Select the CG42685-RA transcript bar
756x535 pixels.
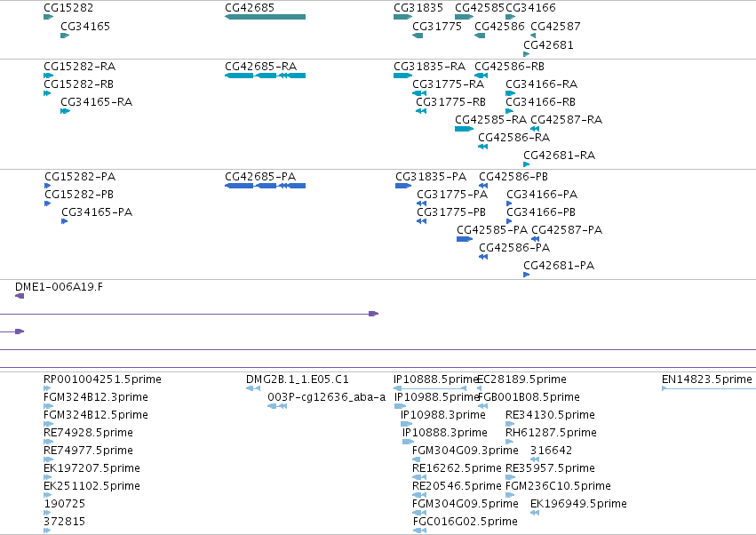266,76
